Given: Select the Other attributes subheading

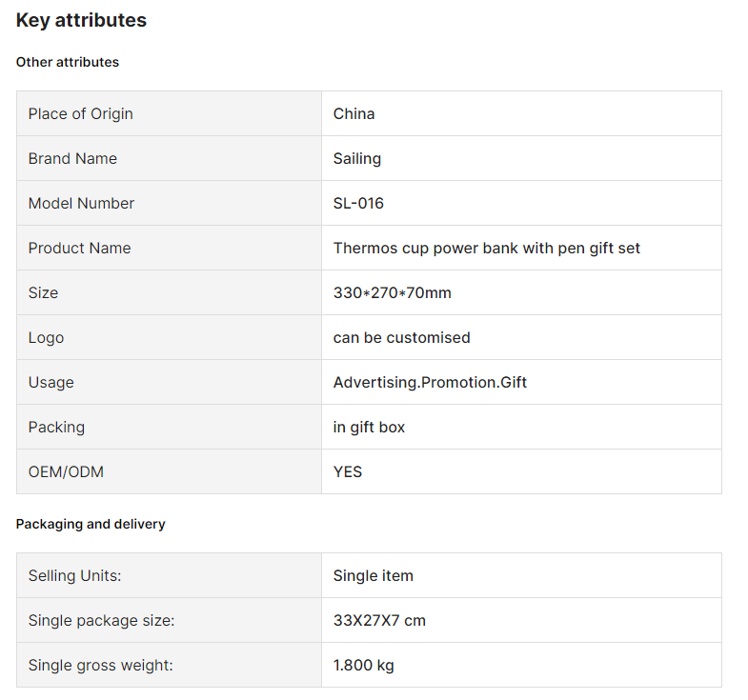Looking at the screenshot, I should pos(68,62).
